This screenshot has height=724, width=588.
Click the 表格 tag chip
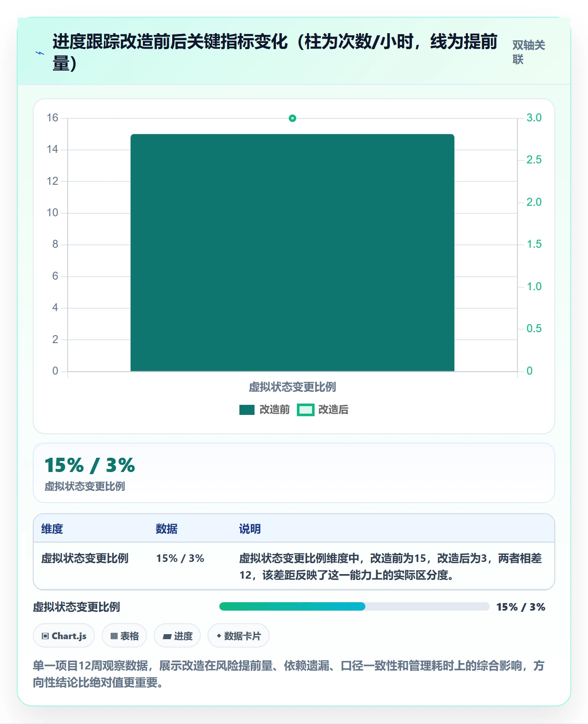coord(124,636)
